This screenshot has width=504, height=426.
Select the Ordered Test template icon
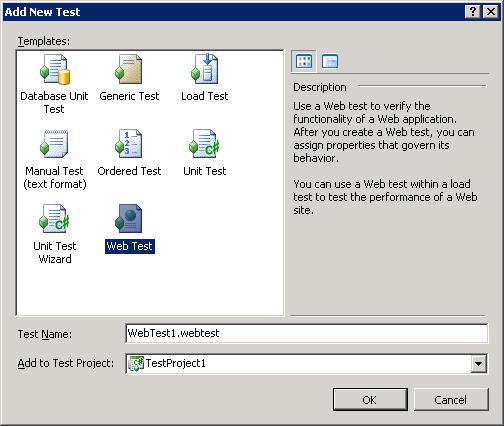[x=129, y=144]
